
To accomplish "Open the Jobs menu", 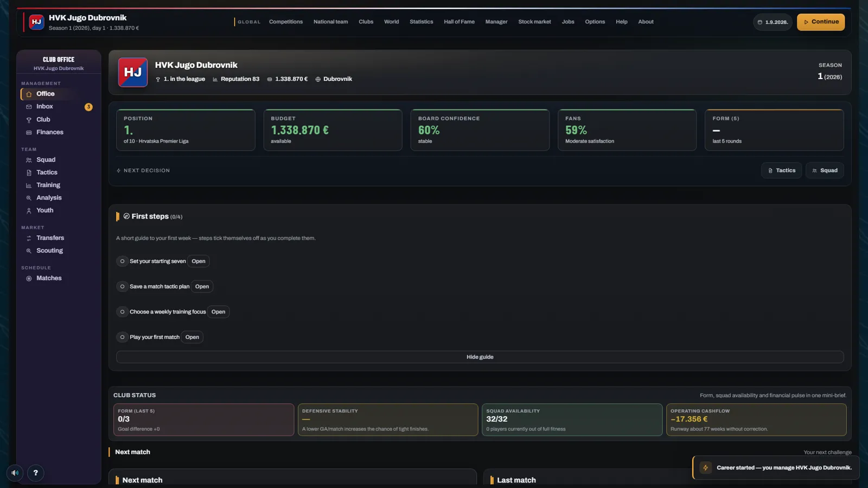I will 568,22.
